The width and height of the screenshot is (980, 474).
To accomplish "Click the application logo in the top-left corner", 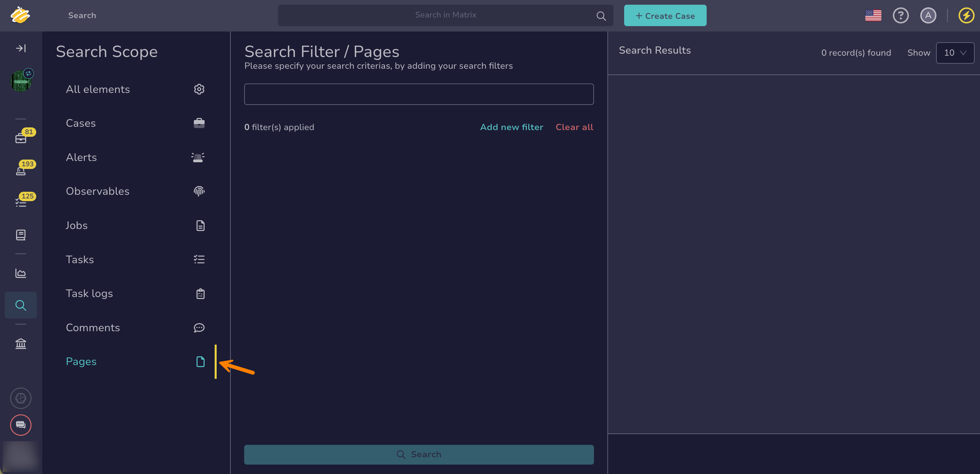I will [20, 15].
